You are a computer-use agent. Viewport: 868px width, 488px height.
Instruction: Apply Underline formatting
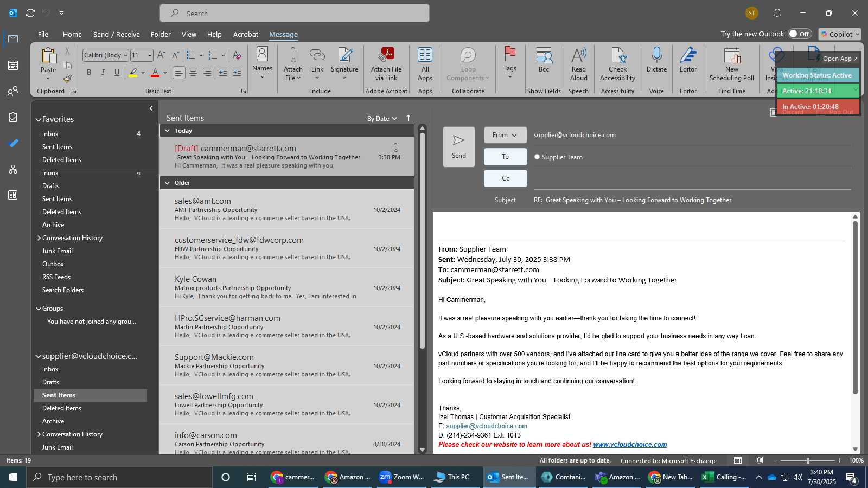[x=117, y=72]
